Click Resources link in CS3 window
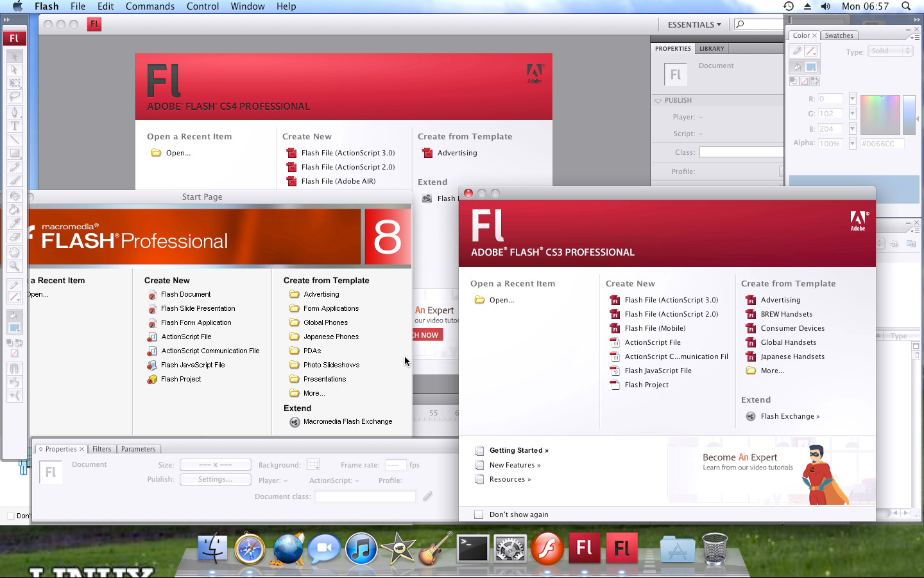Image resolution: width=924 pixels, height=578 pixels. pos(510,479)
